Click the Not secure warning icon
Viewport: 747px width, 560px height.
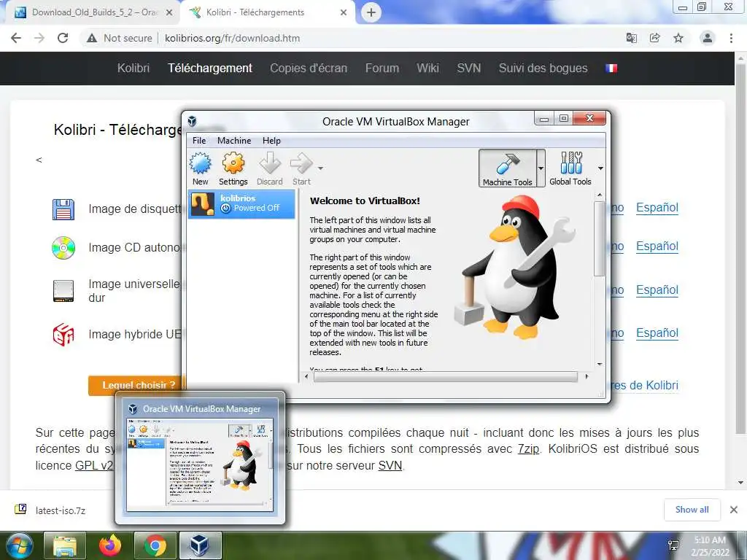click(92, 38)
